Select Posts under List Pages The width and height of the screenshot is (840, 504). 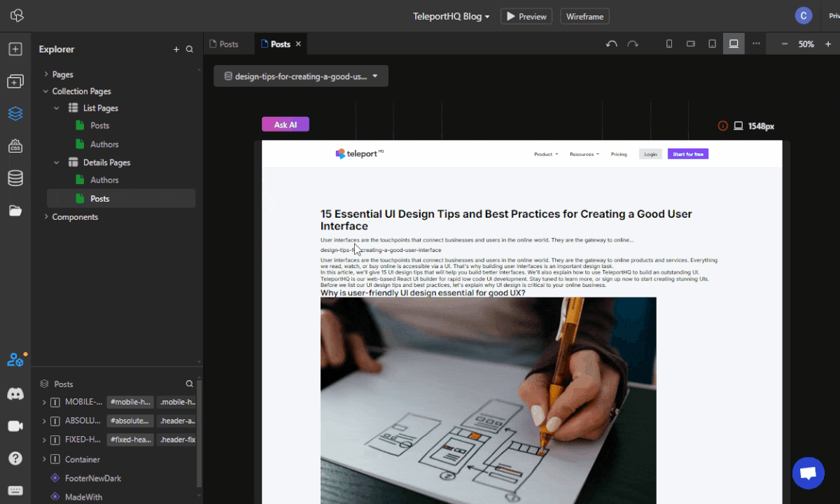point(99,126)
